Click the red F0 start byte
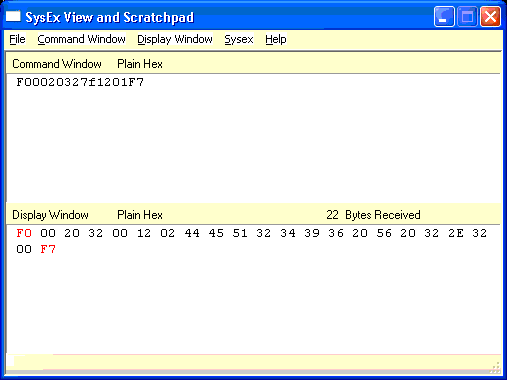507x380 pixels. [x=24, y=233]
